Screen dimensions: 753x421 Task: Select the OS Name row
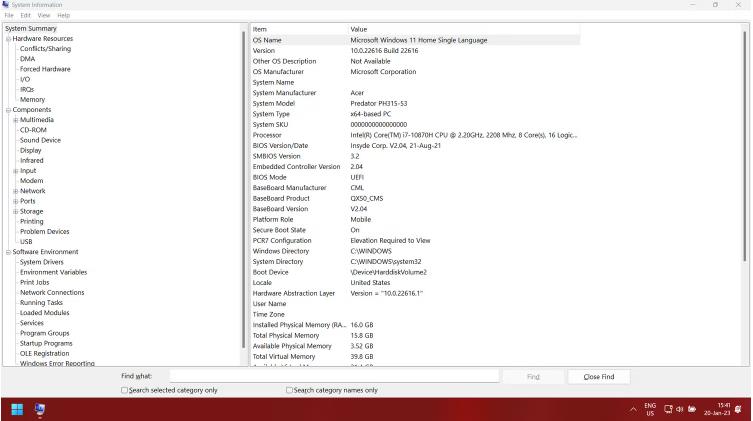click(415, 40)
